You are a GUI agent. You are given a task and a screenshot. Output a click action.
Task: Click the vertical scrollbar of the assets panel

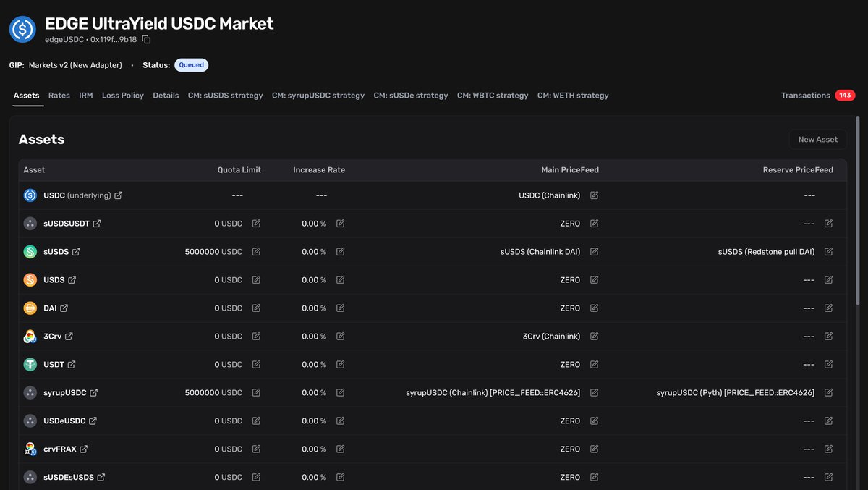click(x=858, y=217)
